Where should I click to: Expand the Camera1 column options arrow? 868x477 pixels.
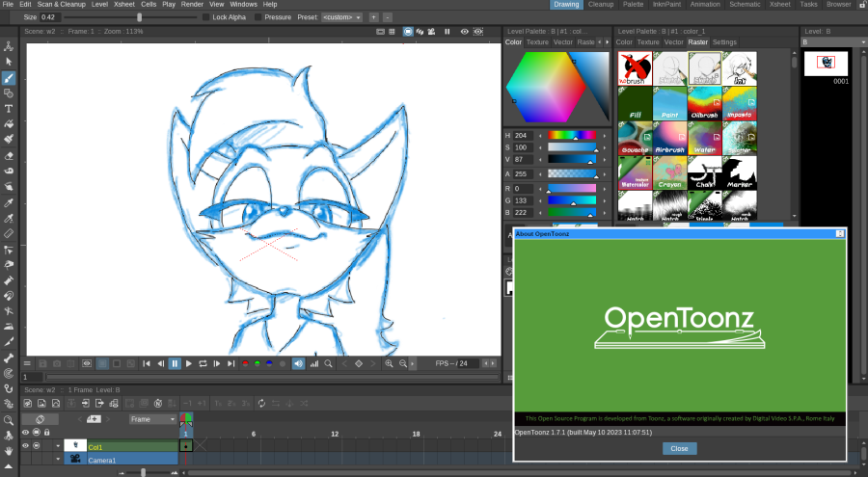click(x=58, y=459)
